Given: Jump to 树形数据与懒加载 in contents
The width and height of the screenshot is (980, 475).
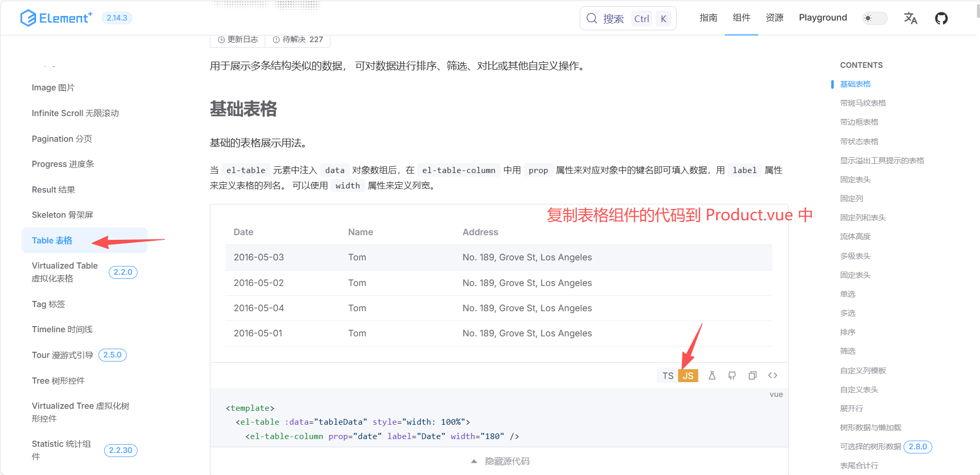Looking at the screenshot, I should point(870,427).
